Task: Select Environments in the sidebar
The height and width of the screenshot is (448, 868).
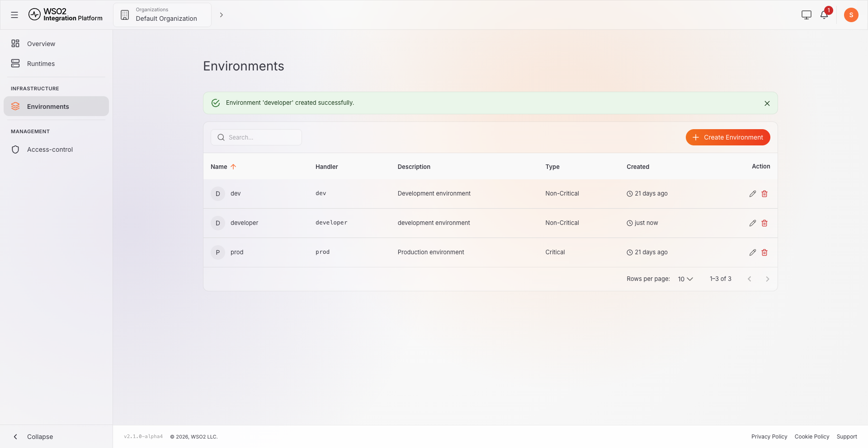Action: pyautogui.click(x=56, y=107)
